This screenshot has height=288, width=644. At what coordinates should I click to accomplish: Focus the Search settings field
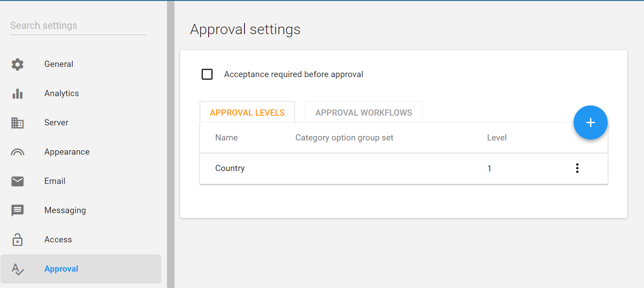pos(78,26)
